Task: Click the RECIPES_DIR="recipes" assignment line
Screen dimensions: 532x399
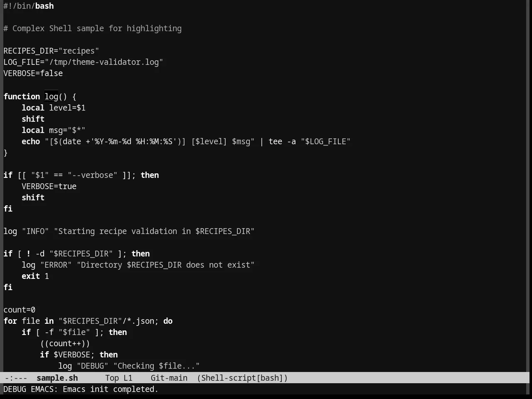Action: [51, 51]
